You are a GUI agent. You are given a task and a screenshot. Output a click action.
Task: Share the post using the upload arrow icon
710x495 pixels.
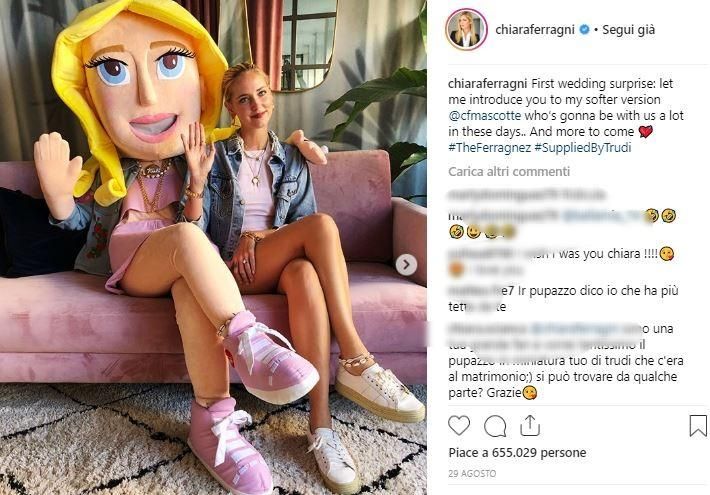pos(530,426)
